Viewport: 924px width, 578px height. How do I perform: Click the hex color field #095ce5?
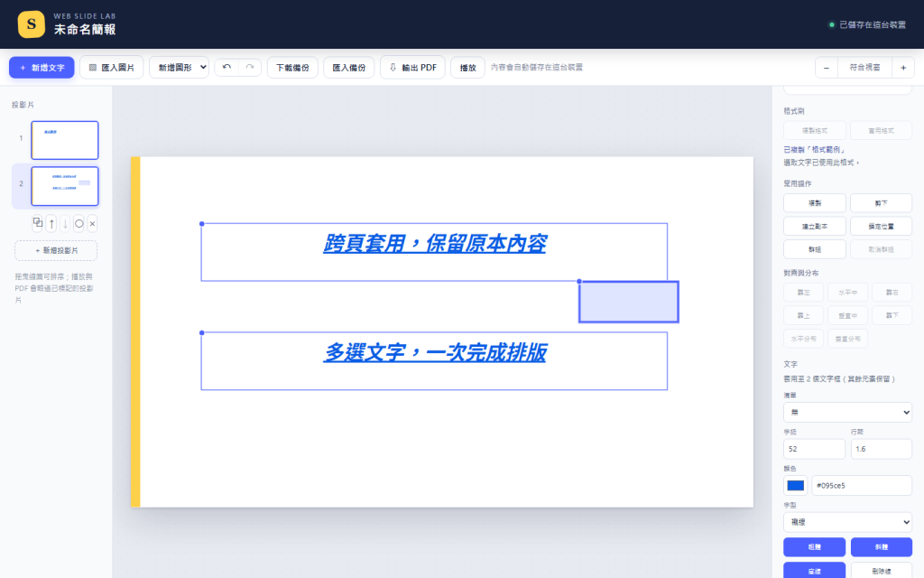[862, 485]
